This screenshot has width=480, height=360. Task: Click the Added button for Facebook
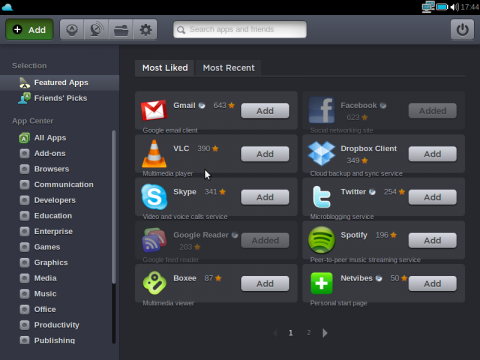pyautogui.click(x=432, y=111)
